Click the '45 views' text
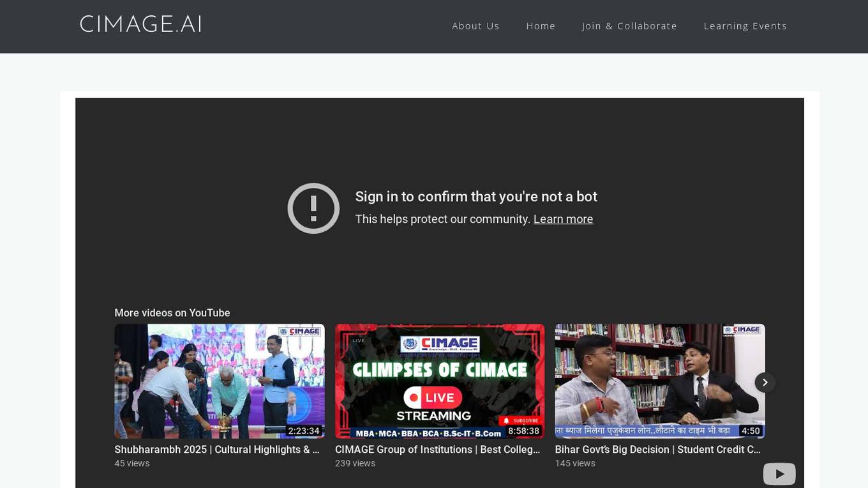Screen dimensions: 868x488 pos(132,464)
